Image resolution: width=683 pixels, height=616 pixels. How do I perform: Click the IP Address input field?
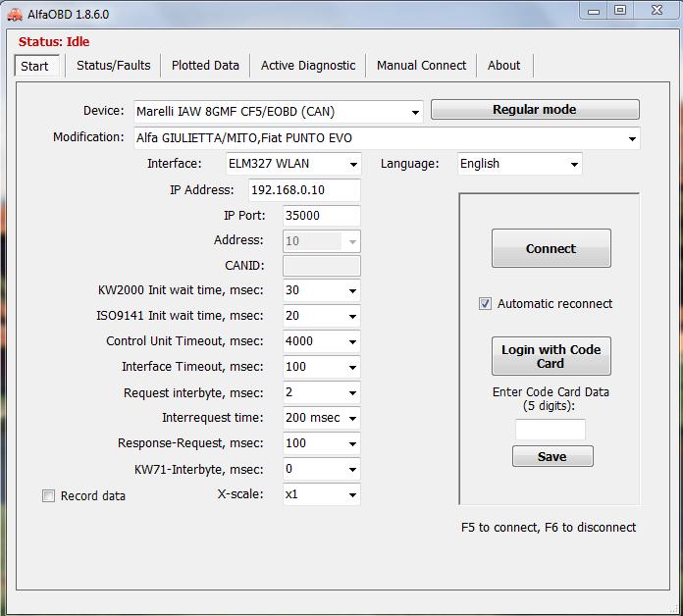pyautogui.click(x=304, y=190)
